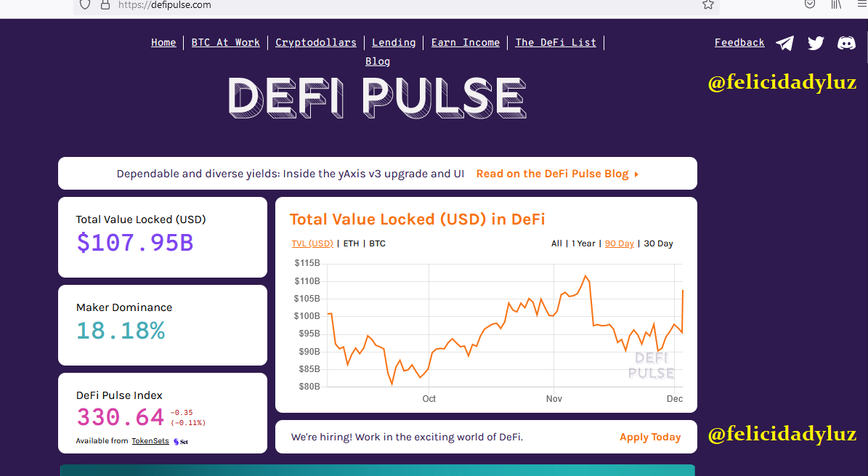Click the DEFI PULSE logo heading
The height and width of the screenshot is (476, 868).
pos(377,98)
